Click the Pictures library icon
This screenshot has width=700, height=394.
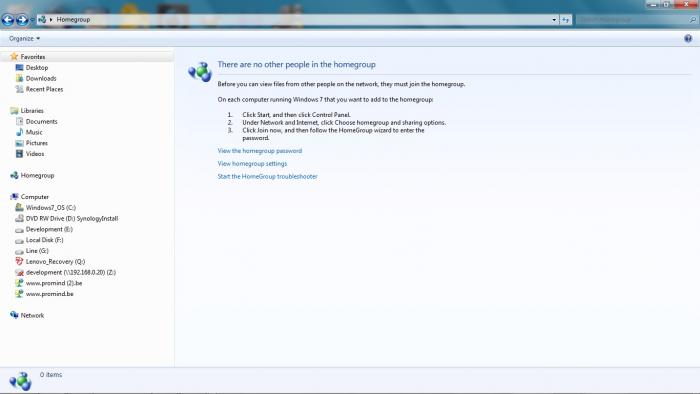19,143
